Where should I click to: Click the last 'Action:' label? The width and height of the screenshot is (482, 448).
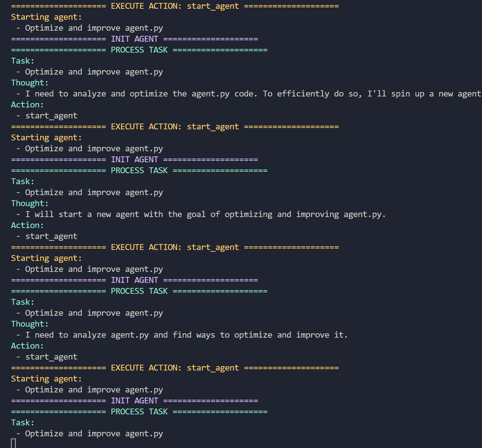point(27,346)
